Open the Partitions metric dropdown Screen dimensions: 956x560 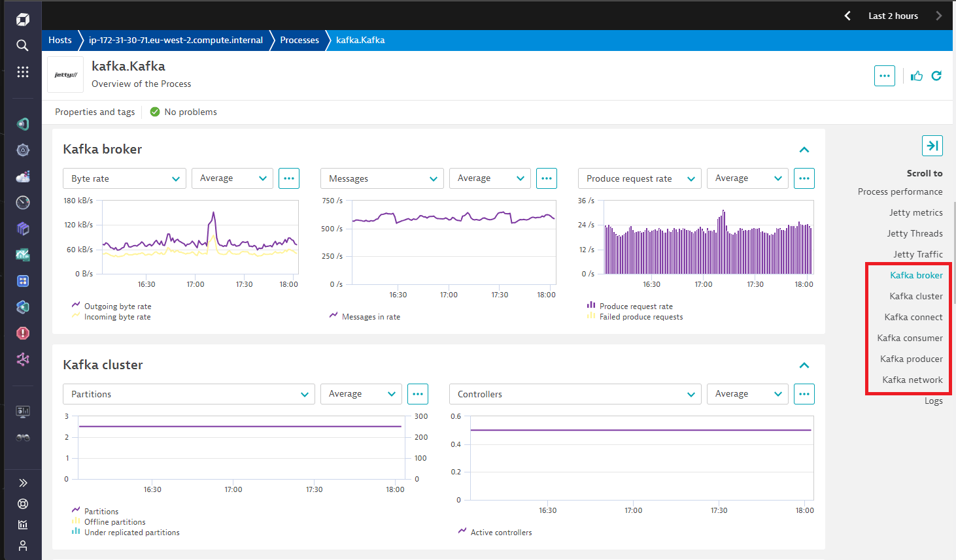[189, 394]
